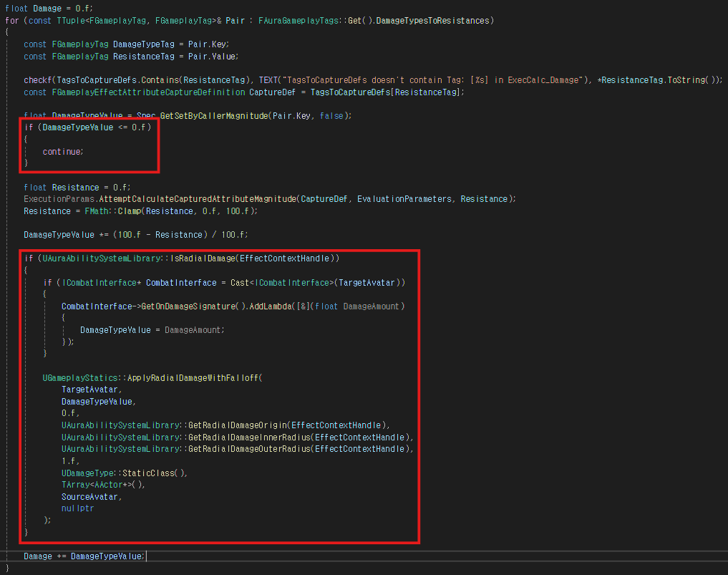The height and width of the screenshot is (575, 728).
Task: Place cursor on DamageTypesToResistances
Action: (x=432, y=21)
